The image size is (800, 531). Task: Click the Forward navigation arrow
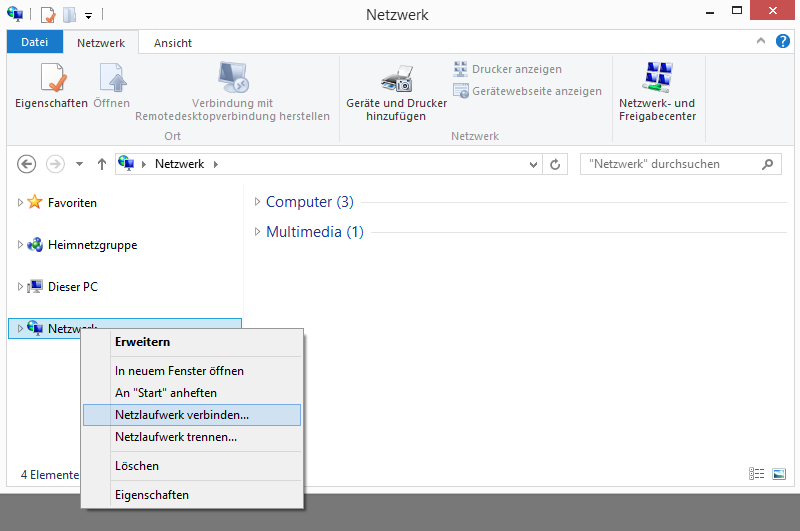point(55,164)
